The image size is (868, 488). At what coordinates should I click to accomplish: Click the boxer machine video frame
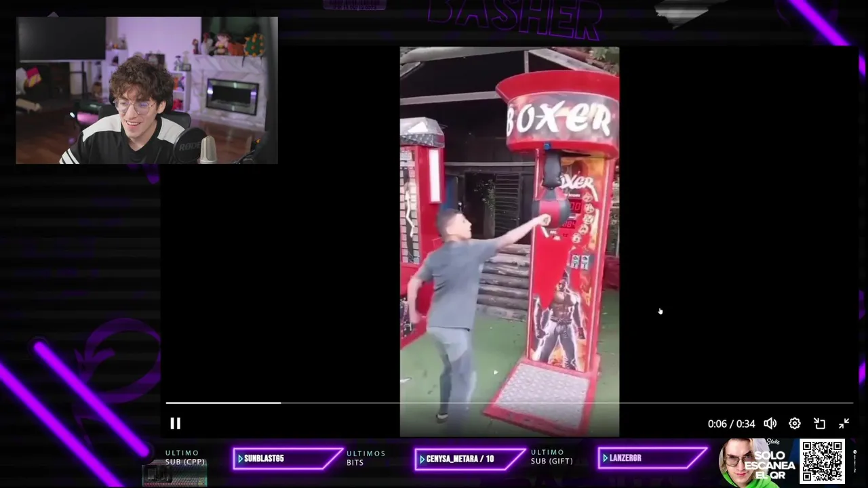[509, 242]
